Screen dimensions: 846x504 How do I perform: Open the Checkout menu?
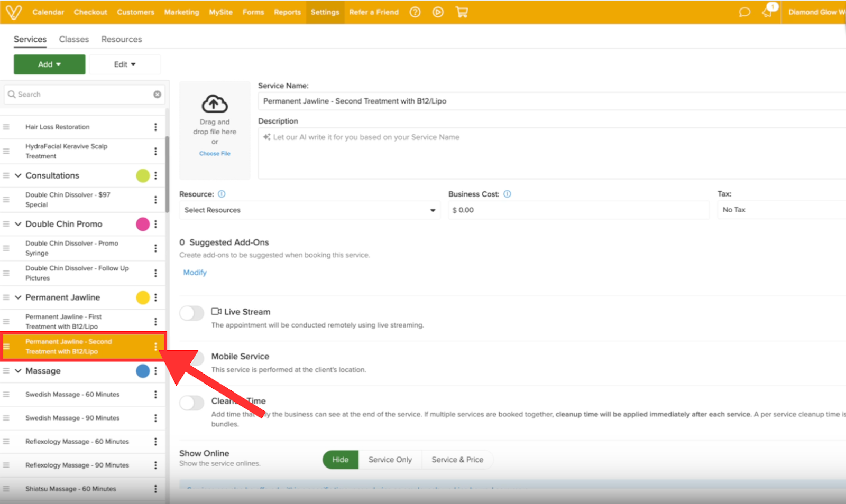[x=90, y=12]
